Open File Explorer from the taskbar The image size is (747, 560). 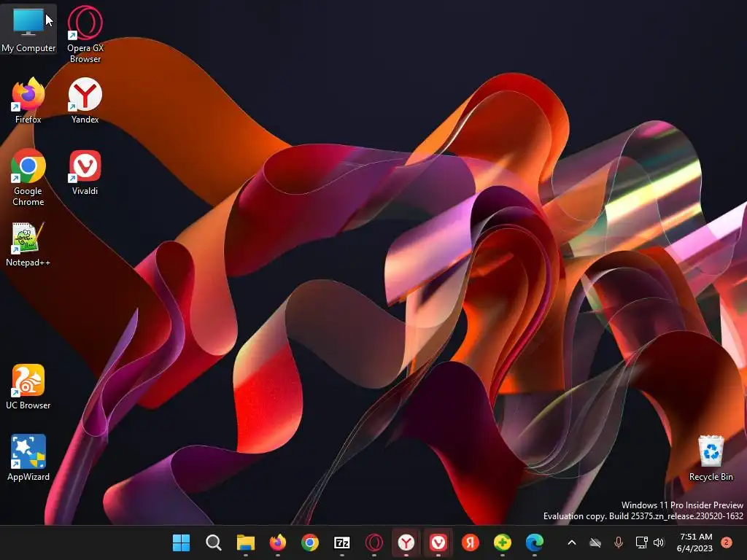click(x=246, y=542)
